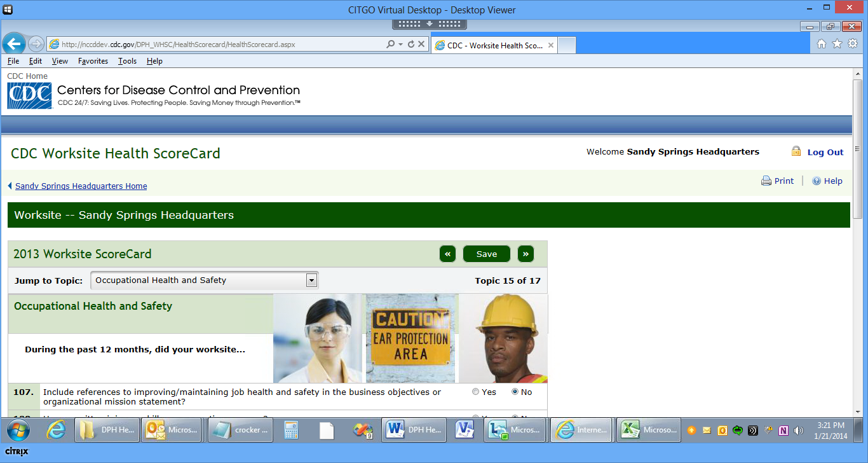Select Yes for question 107
The width and height of the screenshot is (868, 463).
tap(476, 392)
